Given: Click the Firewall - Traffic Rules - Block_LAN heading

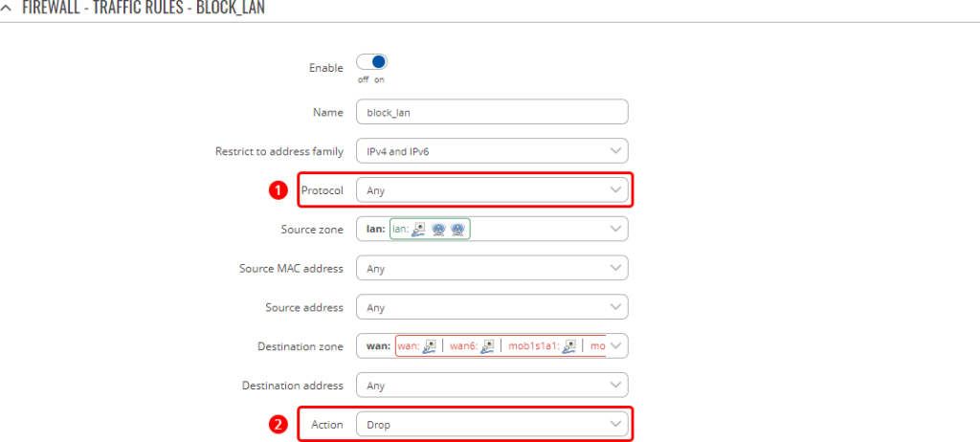Looking at the screenshot, I should (x=144, y=9).
